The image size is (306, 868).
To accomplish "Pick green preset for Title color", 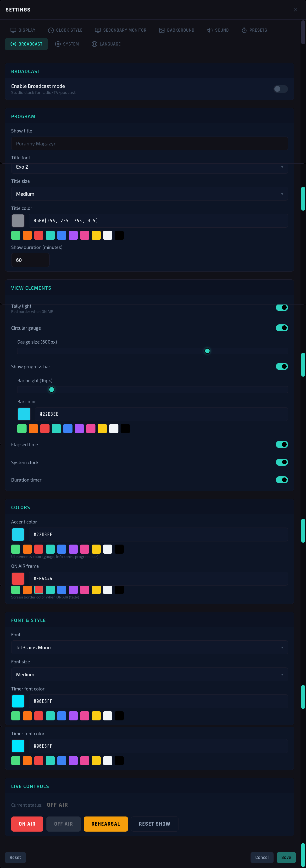I will (x=16, y=235).
